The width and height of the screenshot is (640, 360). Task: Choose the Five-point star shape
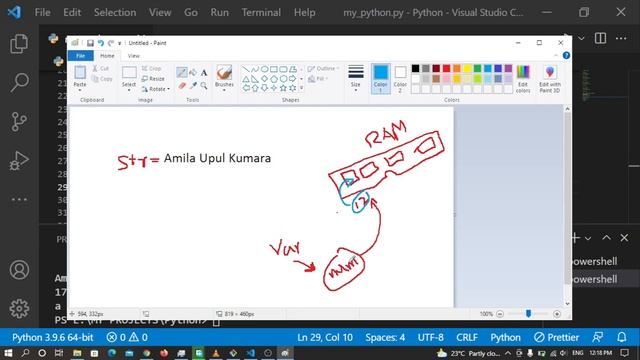click(x=283, y=88)
